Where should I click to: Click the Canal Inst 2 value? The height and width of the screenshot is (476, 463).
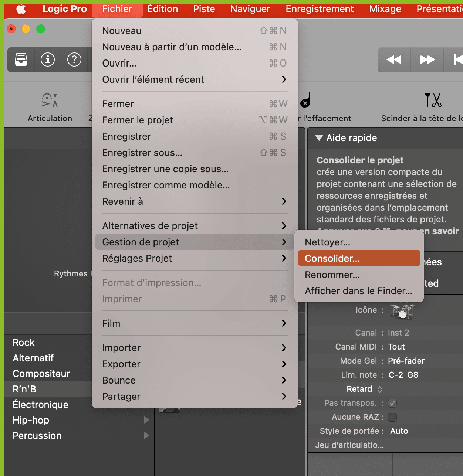click(398, 333)
